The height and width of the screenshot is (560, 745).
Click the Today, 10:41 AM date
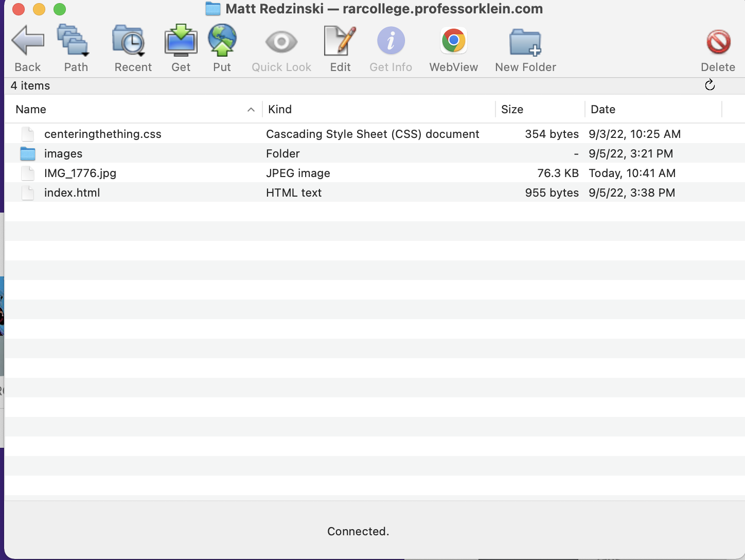pyautogui.click(x=632, y=173)
